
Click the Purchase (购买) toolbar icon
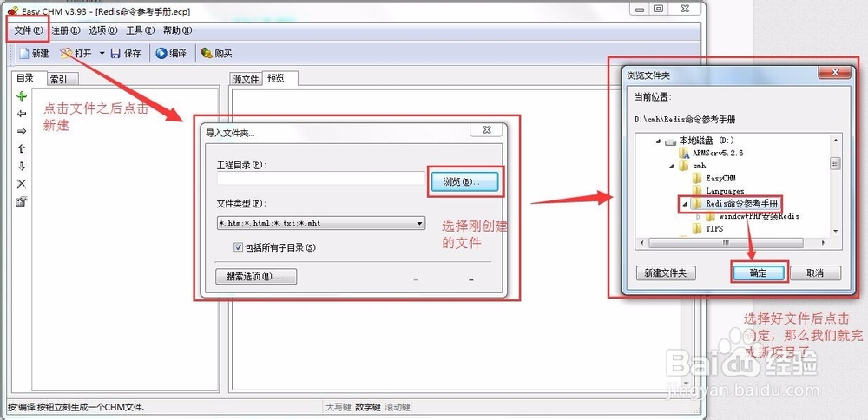207,53
